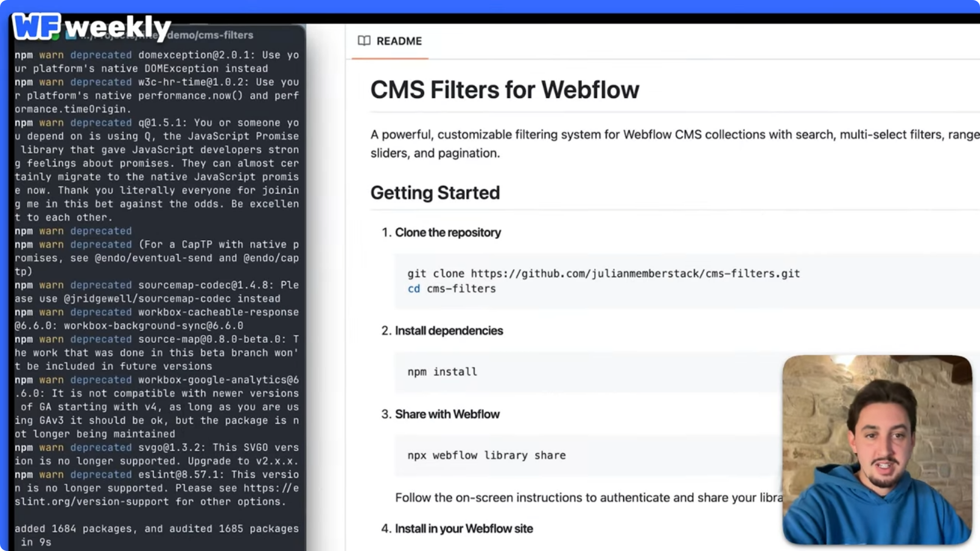Click the 'cd cms-filters' command

[452, 289]
